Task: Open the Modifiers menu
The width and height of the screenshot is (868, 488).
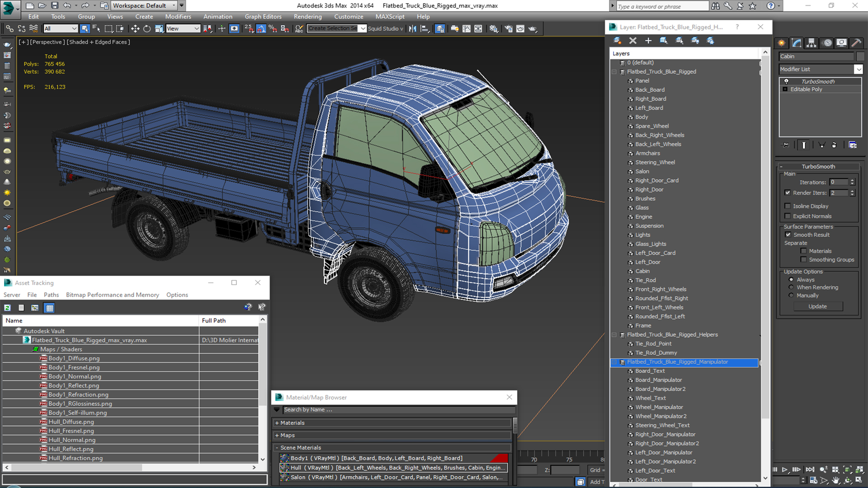Action: point(178,16)
